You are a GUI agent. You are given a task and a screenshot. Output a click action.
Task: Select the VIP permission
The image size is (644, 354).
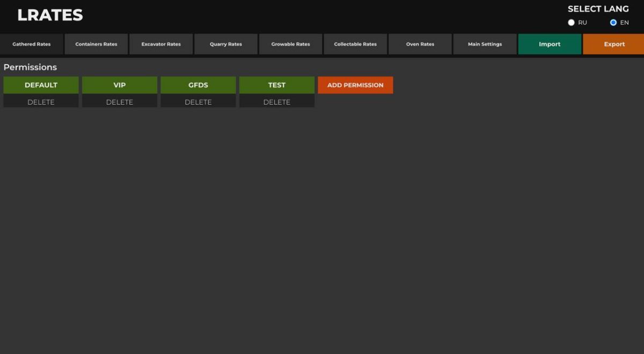120,85
